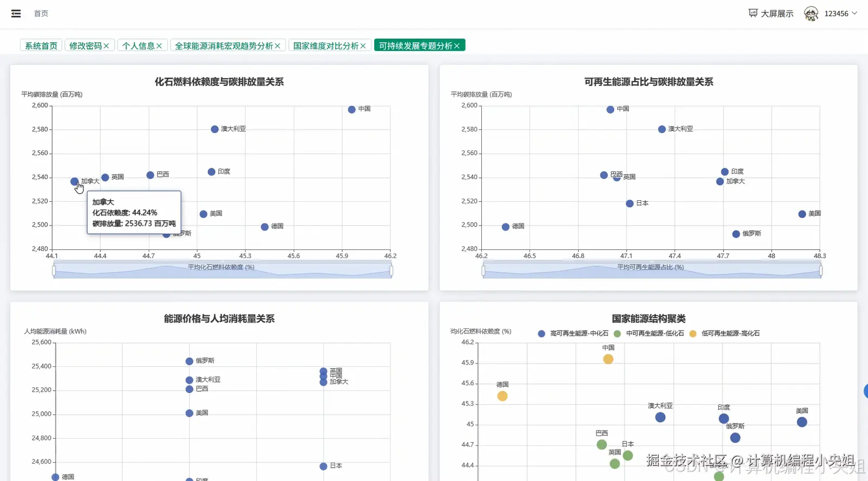Click 英国 point in 化石燃料依赖度 chart
Viewport: 868px width, 481px height.
pos(105,177)
